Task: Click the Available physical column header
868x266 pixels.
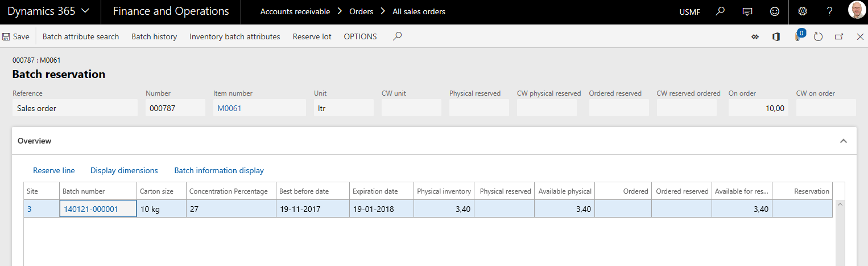Action: pos(564,191)
